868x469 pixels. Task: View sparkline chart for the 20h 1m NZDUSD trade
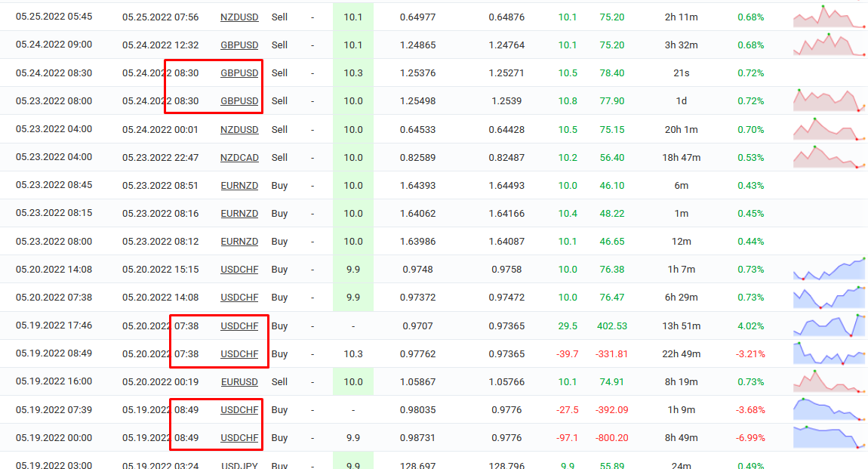tap(829, 129)
